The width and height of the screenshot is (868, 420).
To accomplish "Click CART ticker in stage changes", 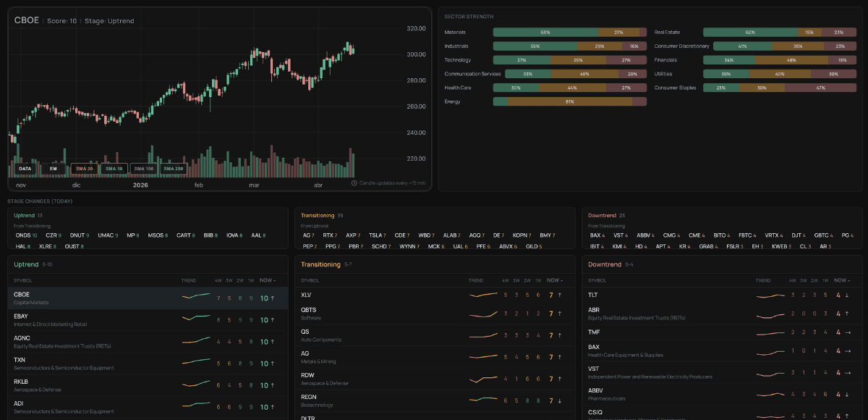I will pos(186,235).
